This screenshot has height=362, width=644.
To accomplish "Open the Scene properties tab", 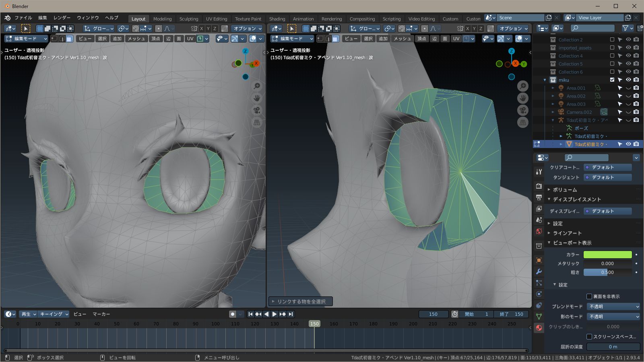I will click(x=539, y=220).
